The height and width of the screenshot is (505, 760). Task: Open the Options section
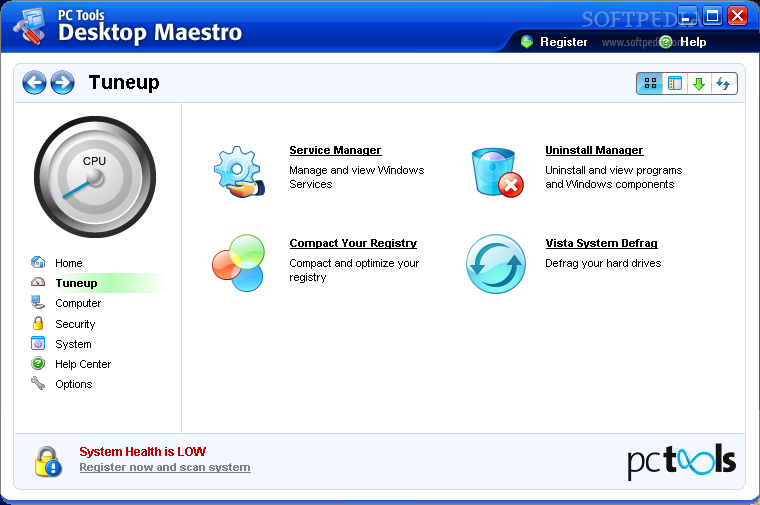point(74,384)
